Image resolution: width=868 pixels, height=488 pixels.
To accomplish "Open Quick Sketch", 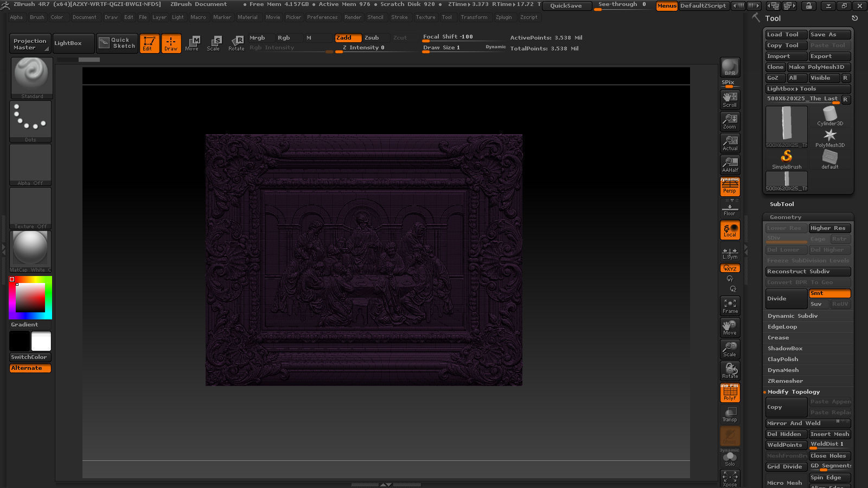I will 118,43.
